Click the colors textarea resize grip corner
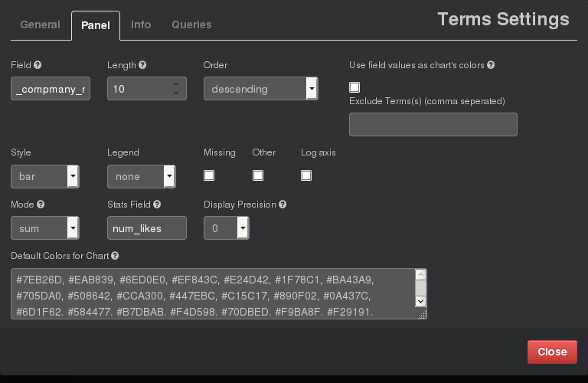Screen dimensions: 588x383 pos(423,315)
